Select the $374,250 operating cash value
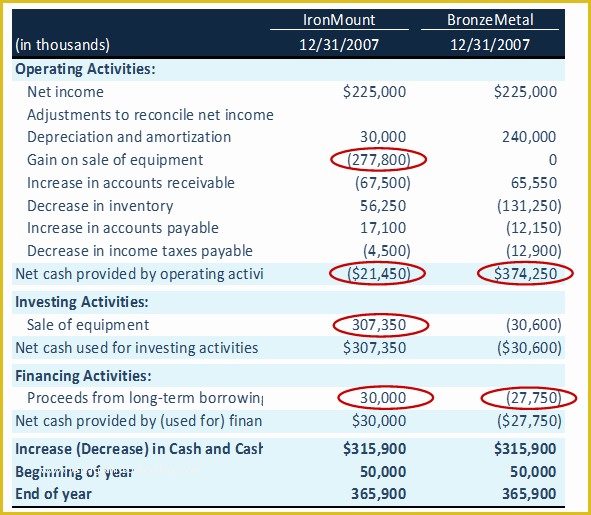The image size is (591, 515). [525, 274]
